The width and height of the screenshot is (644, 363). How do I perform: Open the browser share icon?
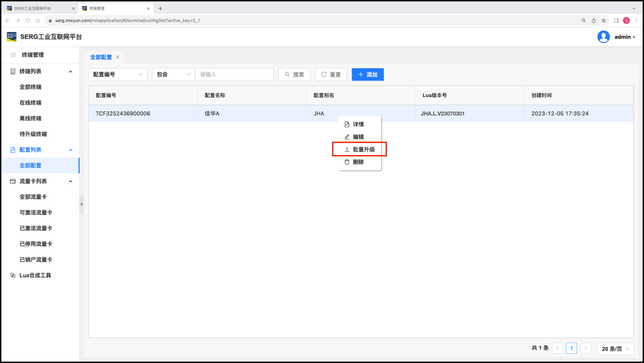(x=594, y=20)
